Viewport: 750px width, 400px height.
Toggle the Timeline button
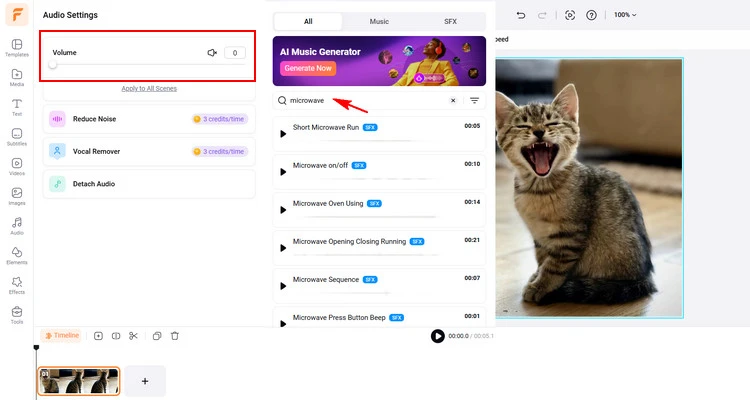tap(62, 336)
